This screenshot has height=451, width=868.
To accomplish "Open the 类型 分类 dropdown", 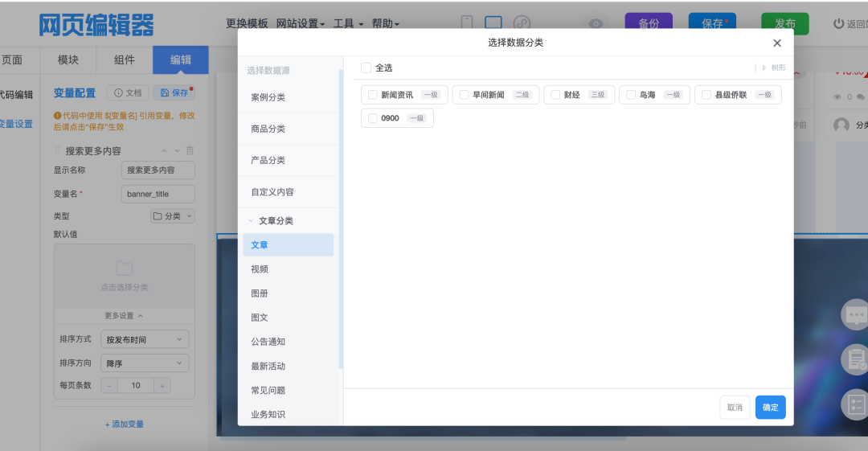I will click(173, 216).
